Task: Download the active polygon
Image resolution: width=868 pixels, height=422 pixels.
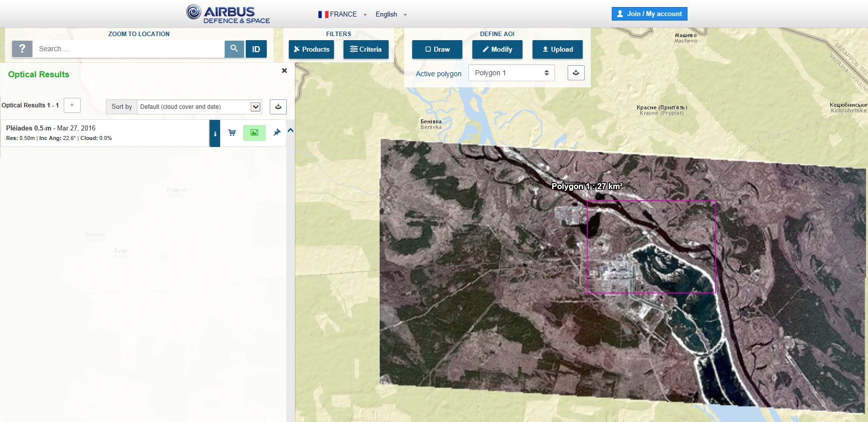Action: 576,73
